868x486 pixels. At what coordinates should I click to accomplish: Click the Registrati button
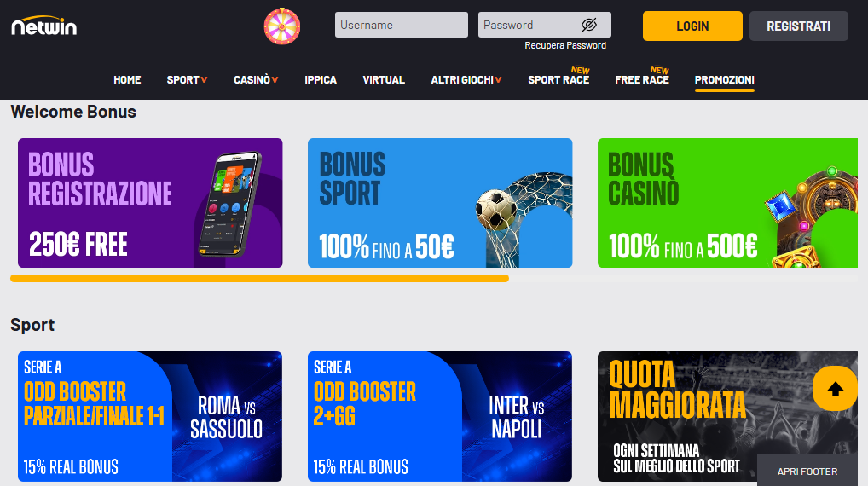pos(799,26)
